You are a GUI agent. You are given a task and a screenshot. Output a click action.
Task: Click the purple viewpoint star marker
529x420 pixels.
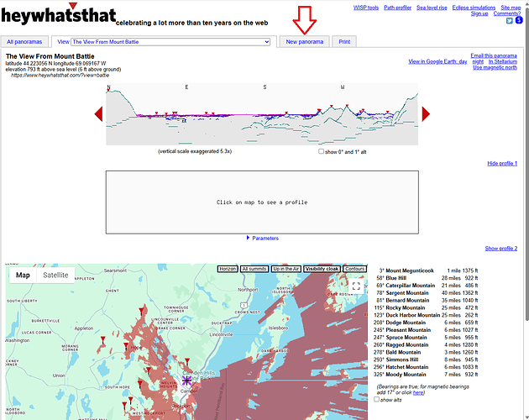(x=186, y=381)
